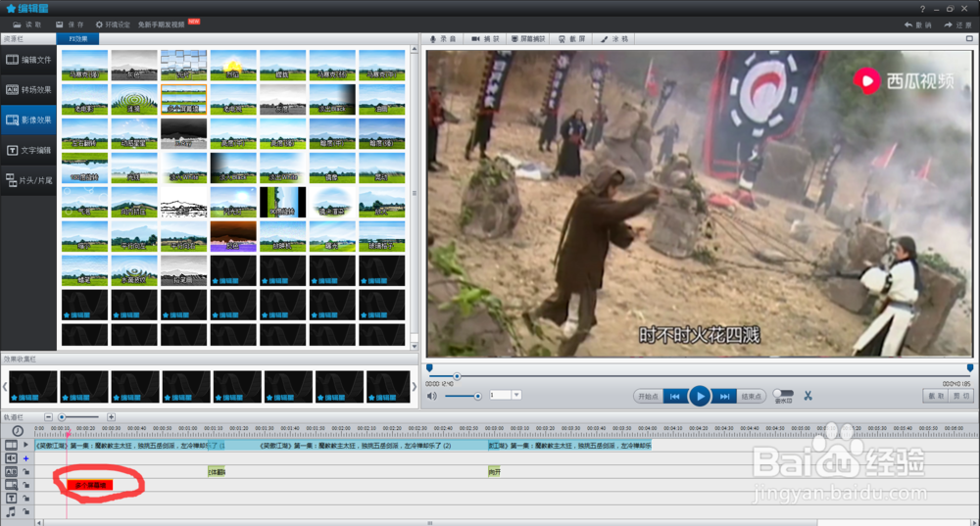The image size is (980, 526).
Task: Open the 免新手期发视频 link
Action: (162, 24)
